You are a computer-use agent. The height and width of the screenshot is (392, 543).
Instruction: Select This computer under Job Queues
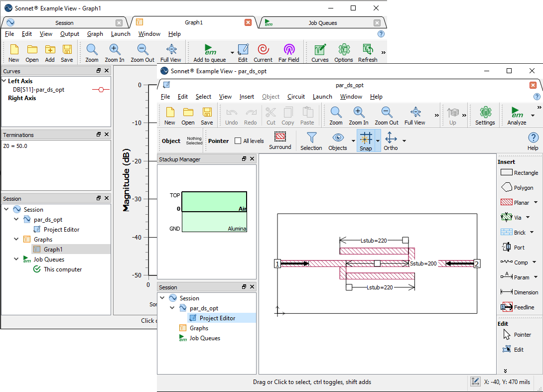point(63,269)
